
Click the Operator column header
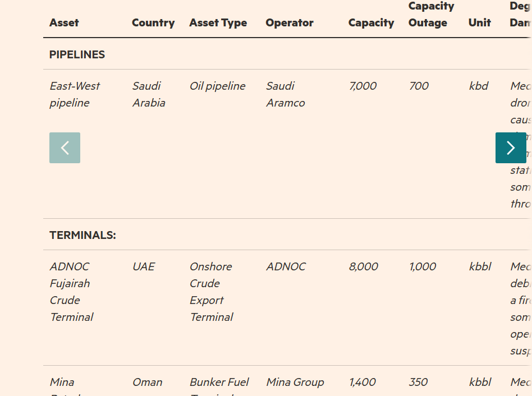coord(290,23)
